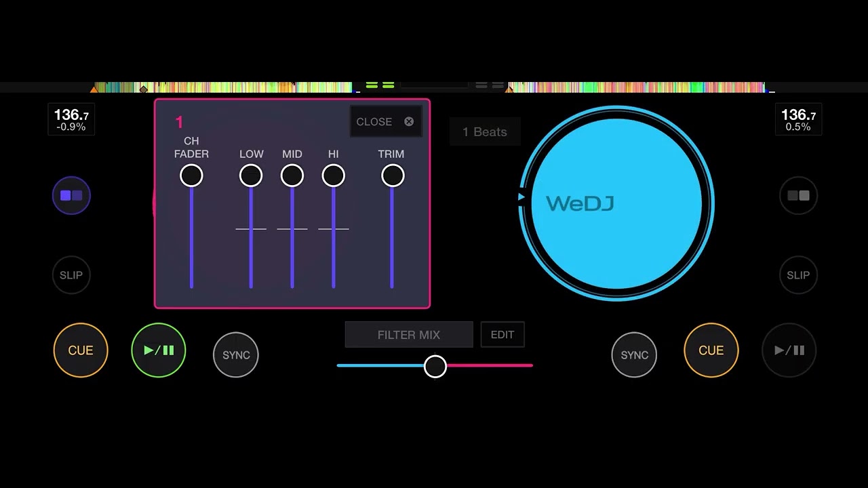
Task: Click the TRIM slider handle
Action: [393, 176]
